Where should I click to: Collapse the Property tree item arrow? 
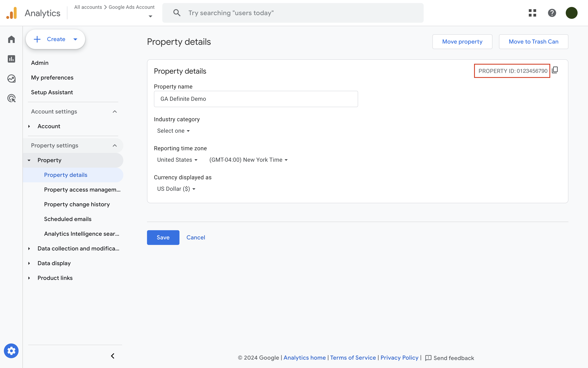29,160
